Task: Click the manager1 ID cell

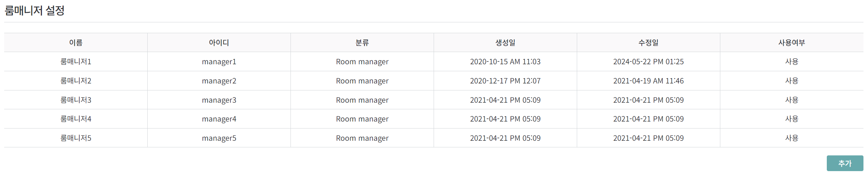Action: [219, 61]
